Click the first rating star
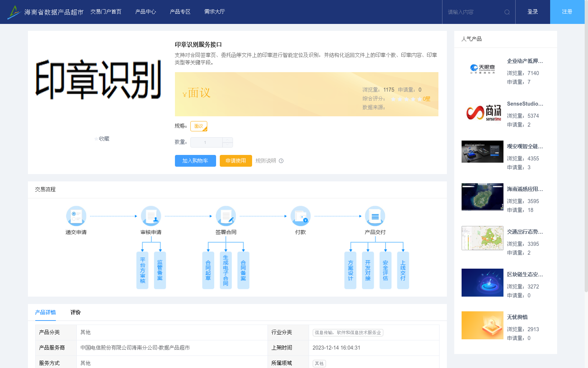The width and height of the screenshot is (588, 368). pyautogui.click(x=393, y=99)
